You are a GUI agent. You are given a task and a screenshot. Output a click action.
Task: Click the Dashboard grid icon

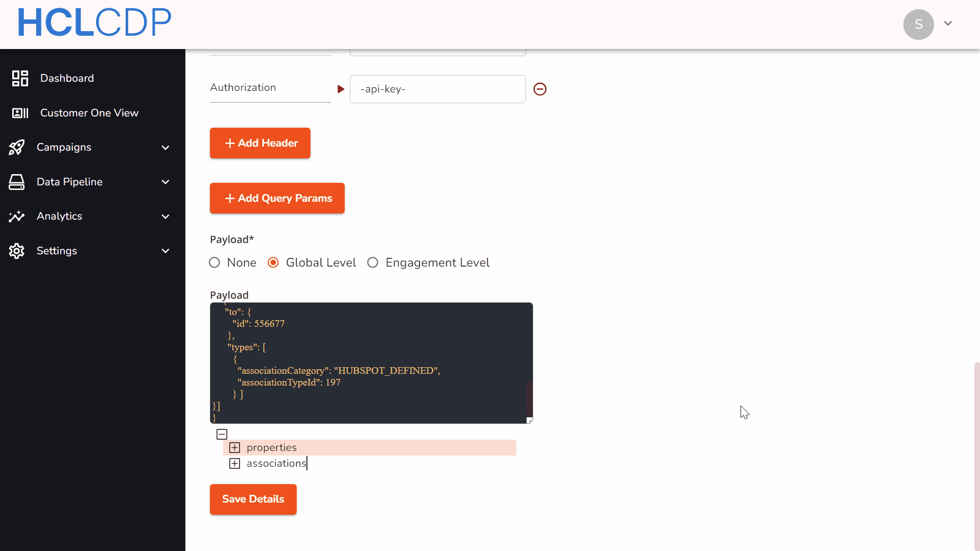[20, 78]
